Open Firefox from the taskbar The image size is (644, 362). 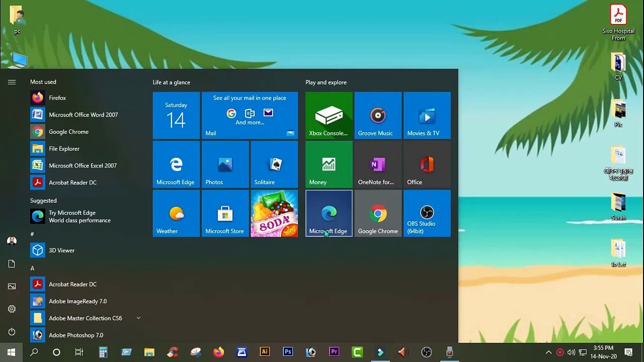218,352
